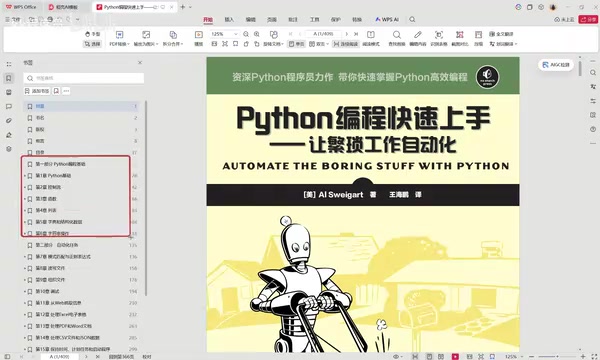Open the 划词翻译 word translation dropdown
Image resolution: width=600 pixels, height=360 pixels.
pos(503,44)
